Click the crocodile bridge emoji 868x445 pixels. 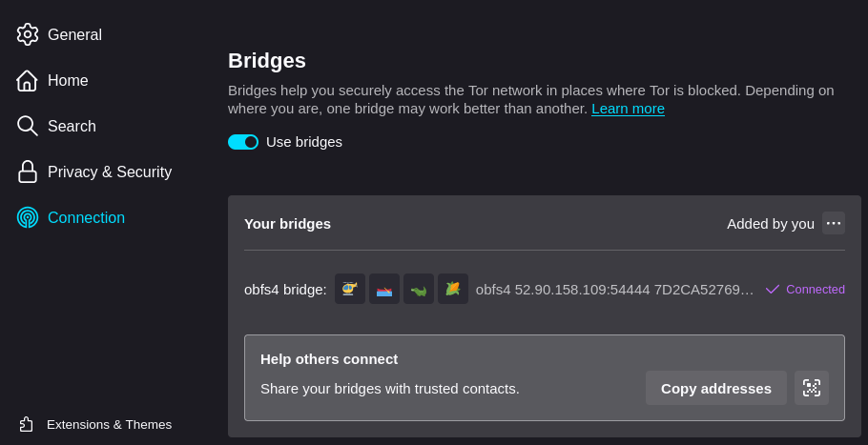pos(419,289)
